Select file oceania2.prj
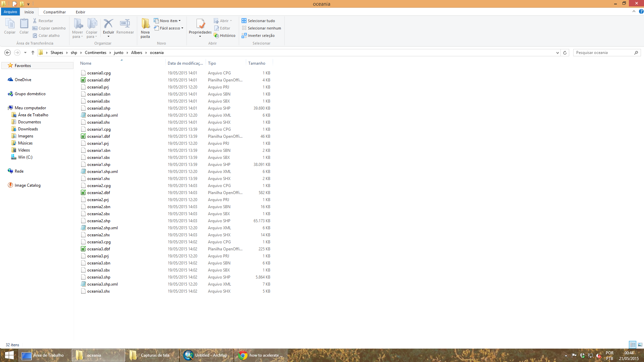The image size is (644, 362). click(x=98, y=200)
